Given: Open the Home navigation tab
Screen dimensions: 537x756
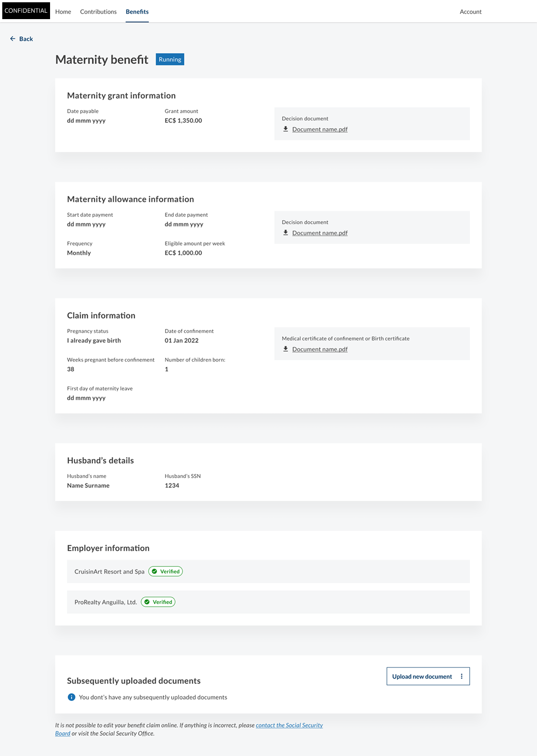Looking at the screenshot, I should coord(63,12).
